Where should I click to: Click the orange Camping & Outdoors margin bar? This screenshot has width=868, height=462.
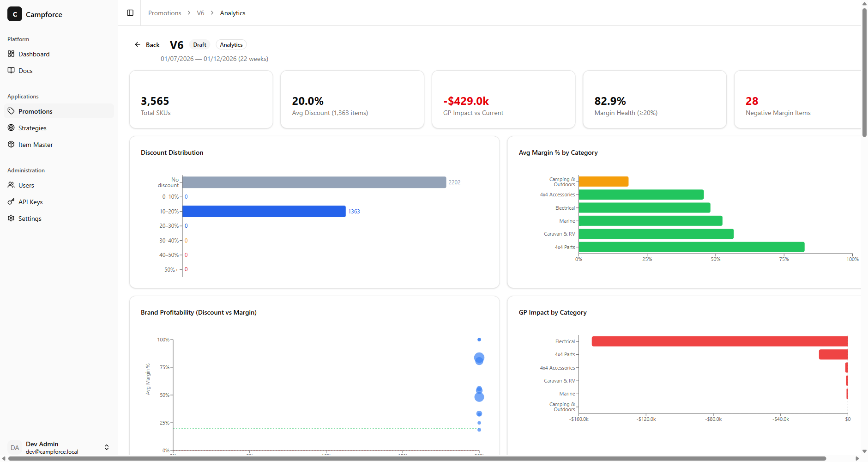point(603,182)
